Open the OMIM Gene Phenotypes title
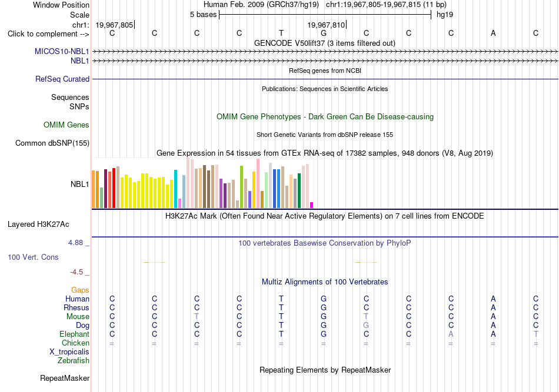The height and width of the screenshot is (392, 559). [x=325, y=117]
